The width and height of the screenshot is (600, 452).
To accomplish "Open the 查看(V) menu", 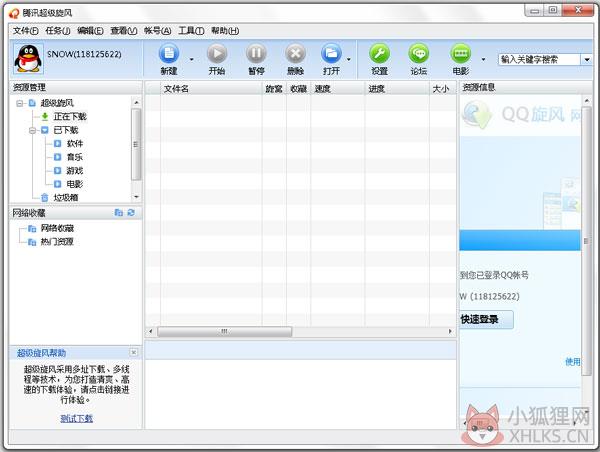I will pyautogui.click(x=124, y=31).
